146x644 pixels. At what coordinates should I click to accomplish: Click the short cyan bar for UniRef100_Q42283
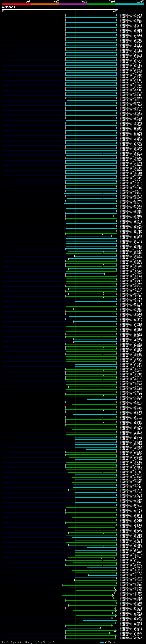coord(85,274)
